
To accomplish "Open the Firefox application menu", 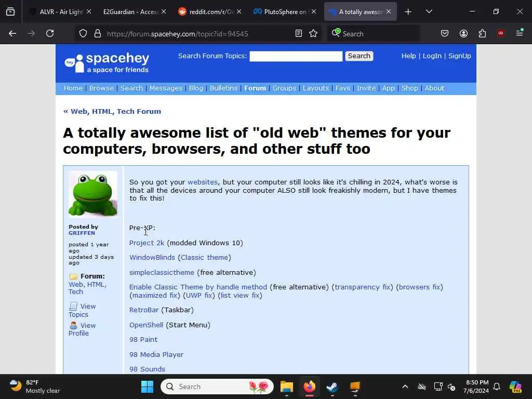I will pos(520,33).
